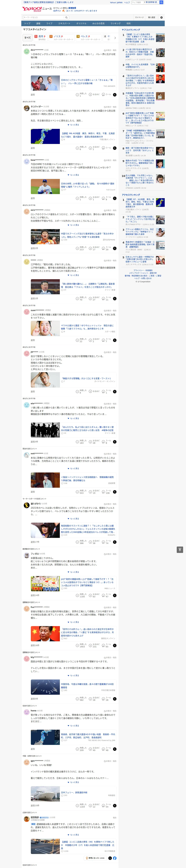Click 返信17件 under 通りがかり comment

(x=35, y=542)
